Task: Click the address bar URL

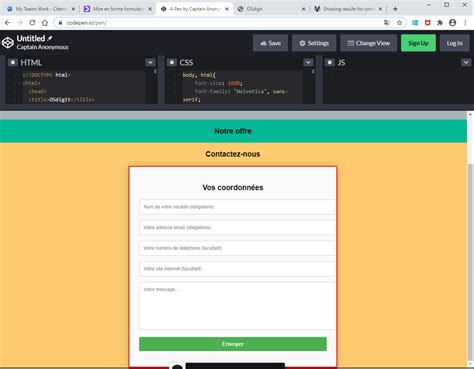Action: pyautogui.click(x=87, y=23)
